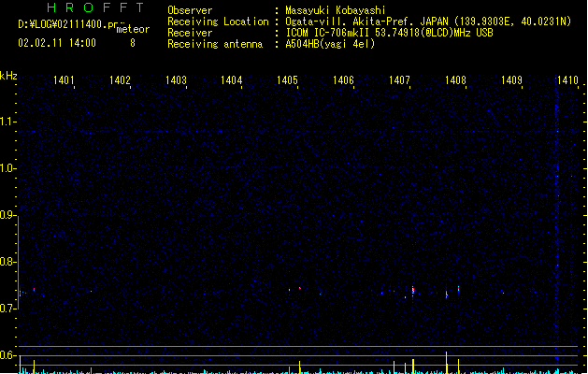Click the 1.0 frequency axis label
588x374 pixels.
[7, 168]
